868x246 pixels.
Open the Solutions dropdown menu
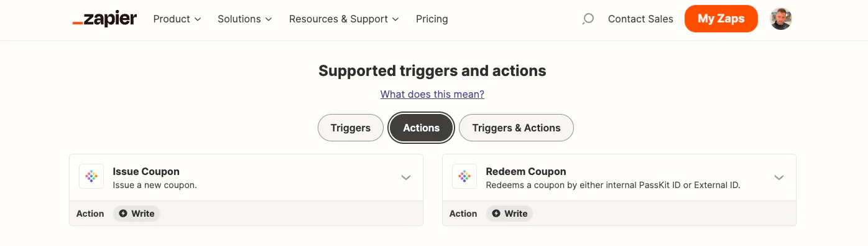pyautogui.click(x=245, y=19)
